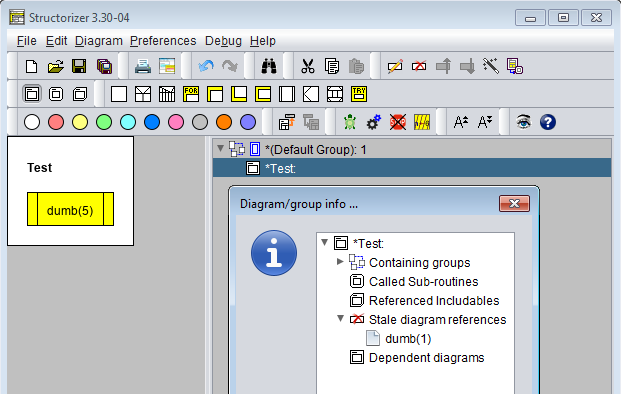Open the Executor gears icon
This screenshot has width=621, height=394.
point(373,122)
